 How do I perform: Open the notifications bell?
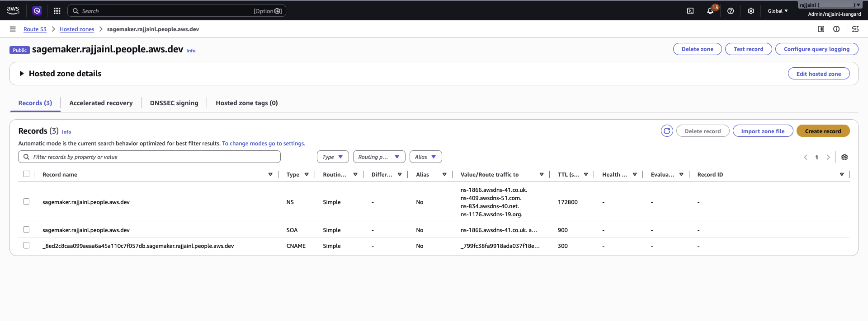tap(710, 11)
